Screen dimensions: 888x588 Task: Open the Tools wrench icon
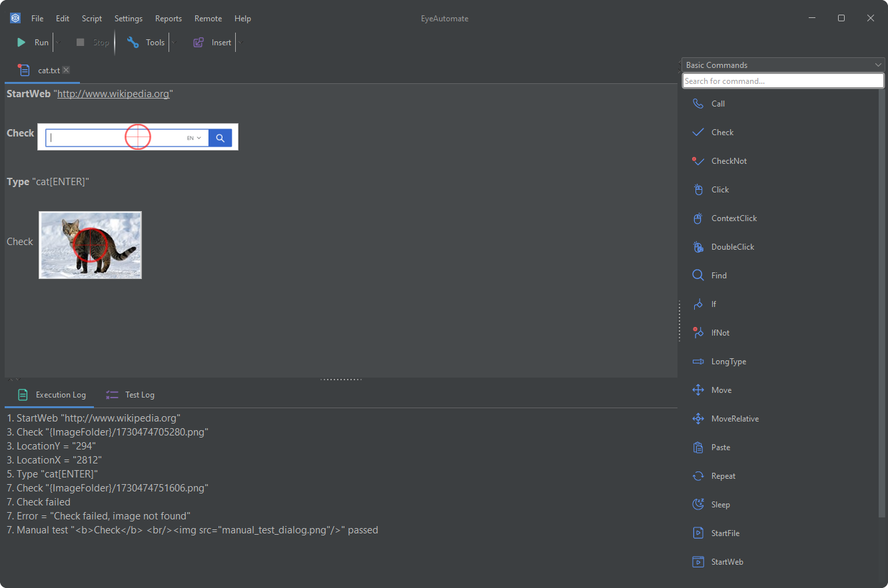pyautogui.click(x=133, y=43)
